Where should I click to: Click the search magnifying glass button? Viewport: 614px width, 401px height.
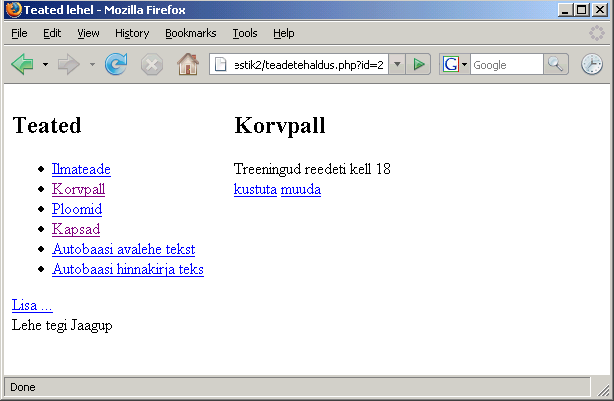(x=556, y=64)
